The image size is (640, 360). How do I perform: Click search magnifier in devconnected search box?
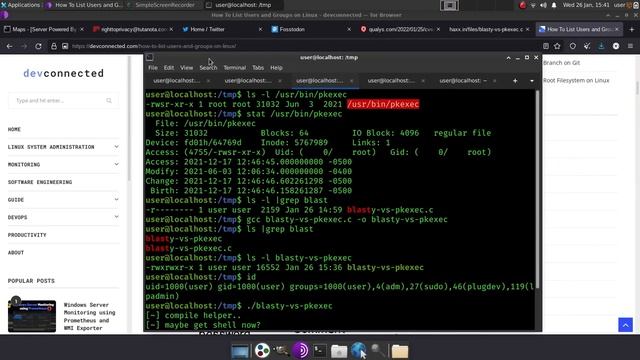tap(109, 100)
